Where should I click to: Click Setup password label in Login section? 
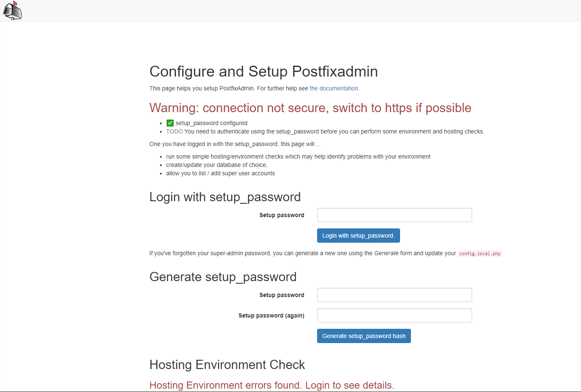[281, 215]
